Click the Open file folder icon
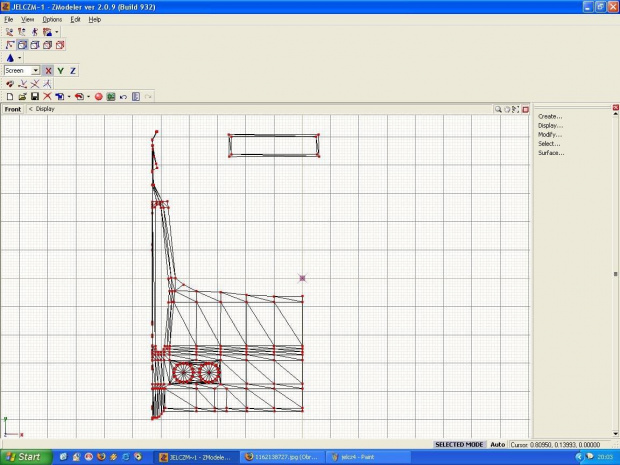This screenshot has width=620, height=465. [x=21, y=96]
